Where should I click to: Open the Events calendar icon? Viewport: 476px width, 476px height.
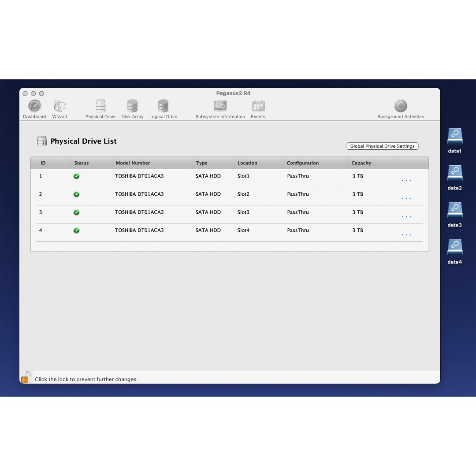(258, 106)
